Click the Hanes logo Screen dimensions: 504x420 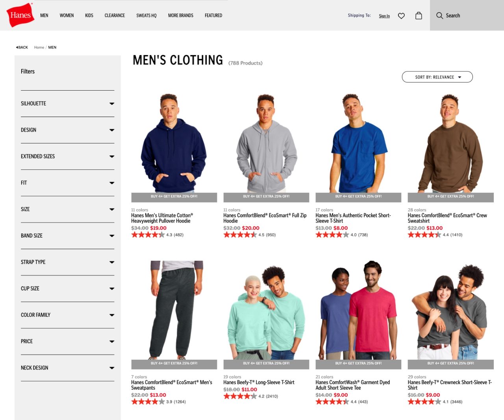(20, 15)
